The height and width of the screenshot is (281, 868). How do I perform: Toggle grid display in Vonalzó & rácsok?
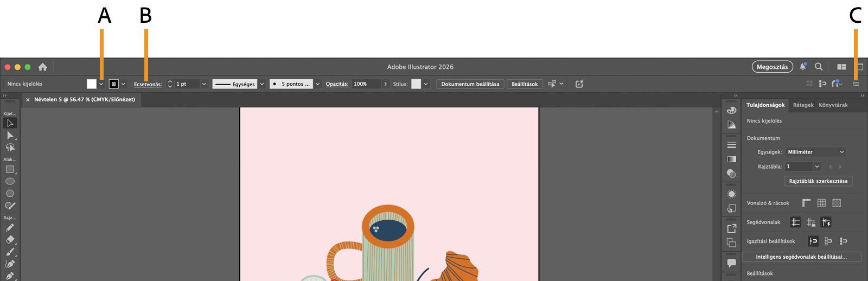[821, 203]
